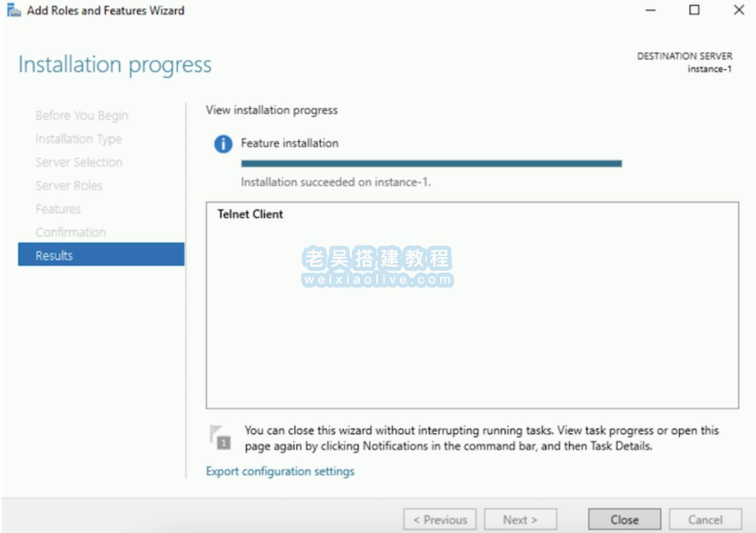Go to the Before You Begin step
The height and width of the screenshot is (533, 756).
[81, 116]
